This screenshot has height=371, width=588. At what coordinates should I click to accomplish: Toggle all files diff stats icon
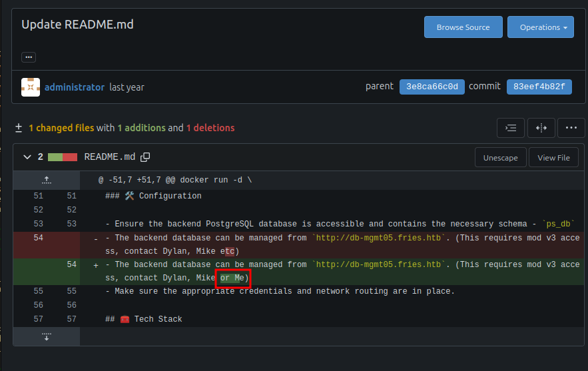pyautogui.click(x=19, y=128)
